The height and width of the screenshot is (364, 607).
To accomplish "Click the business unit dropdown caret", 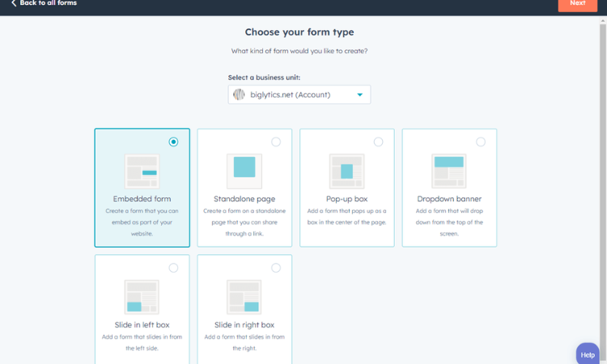I will 359,95.
